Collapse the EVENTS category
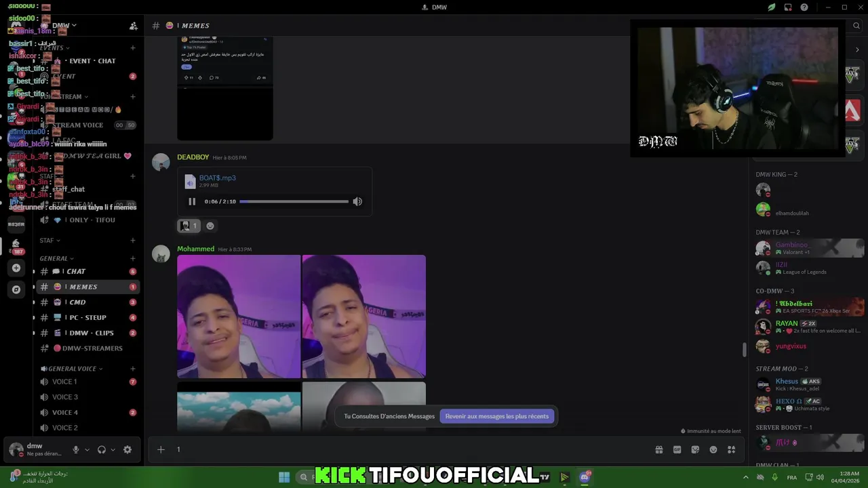 pyautogui.click(x=55, y=48)
